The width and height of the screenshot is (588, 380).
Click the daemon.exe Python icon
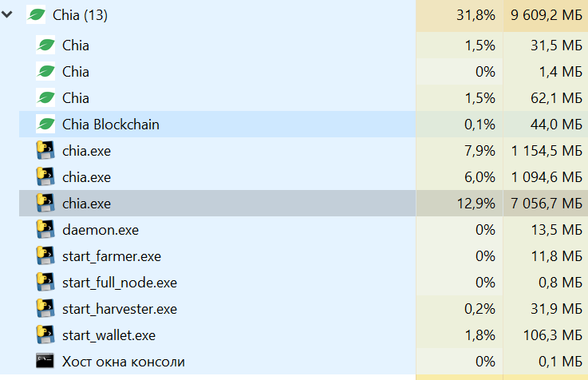click(45, 230)
